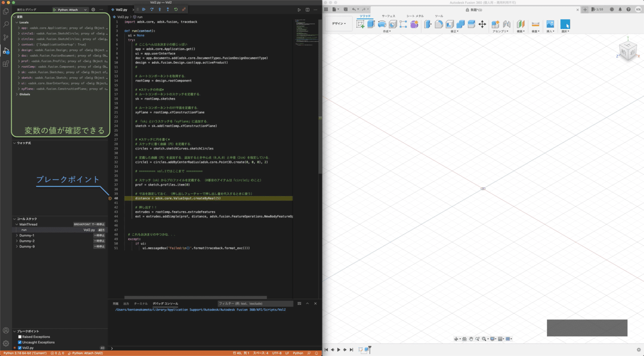
Task: Collapse the ブレークポイント section
Action: click(x=14, y=331)
